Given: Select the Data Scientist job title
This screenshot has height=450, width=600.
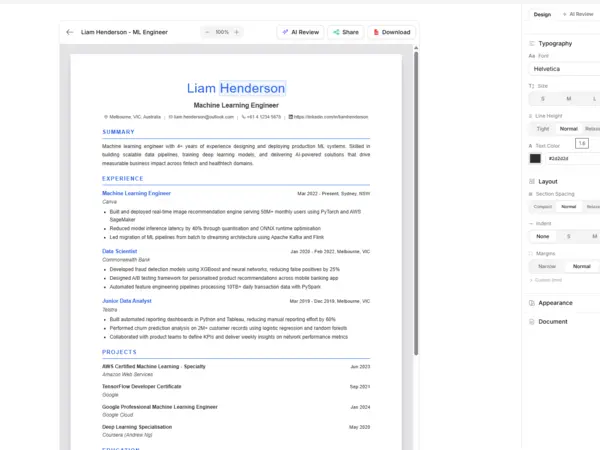Looking at the screenshot, I should point(119,251).
